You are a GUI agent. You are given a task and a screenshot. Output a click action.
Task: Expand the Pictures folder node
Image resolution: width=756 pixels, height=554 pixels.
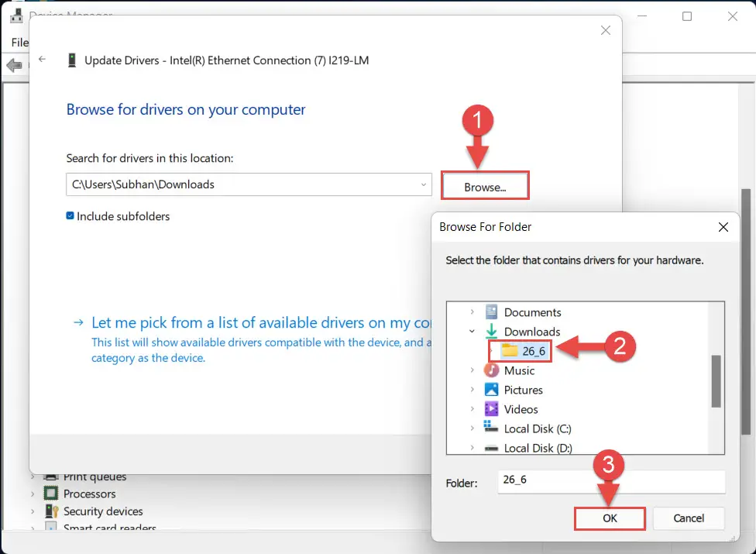(x=472, y=390)
